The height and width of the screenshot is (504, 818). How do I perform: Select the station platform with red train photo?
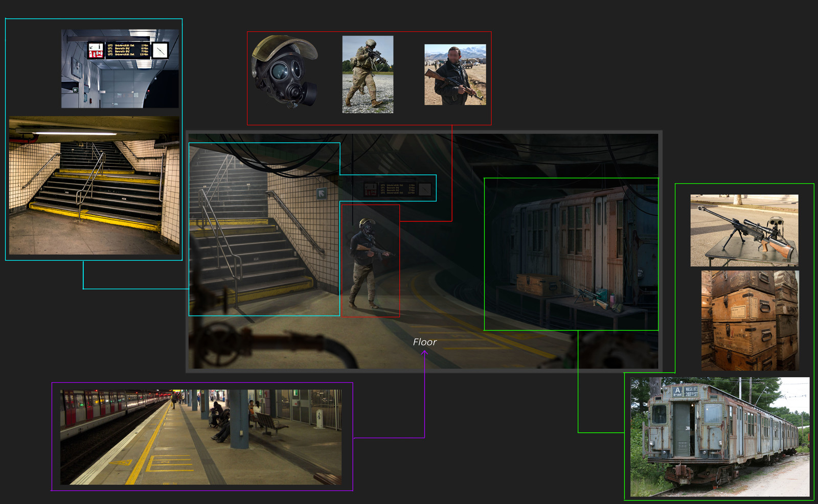[x=201, y=437]
